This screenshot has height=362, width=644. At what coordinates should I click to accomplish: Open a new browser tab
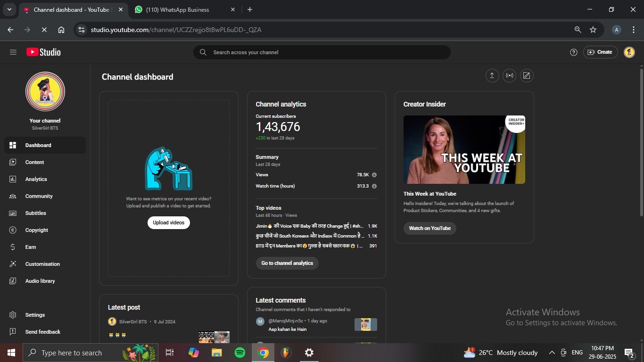pyautogui.click(x=250, y=9)
